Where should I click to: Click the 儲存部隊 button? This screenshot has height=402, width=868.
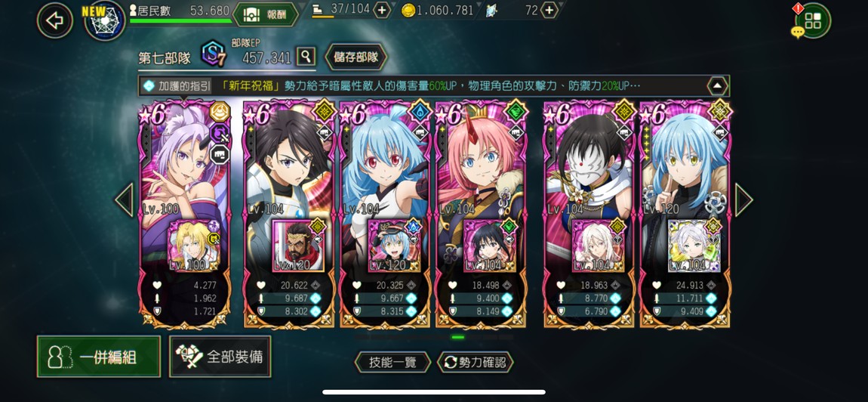[356, 57]
